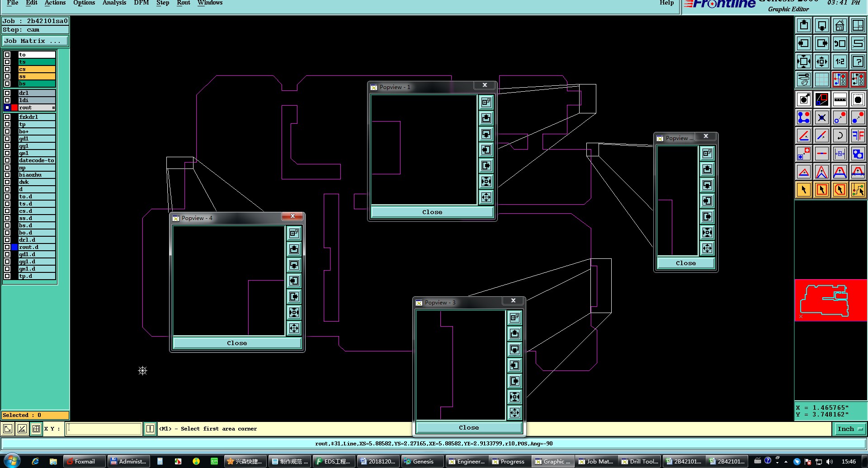Image resolution: width=868 pixels, height=468 pixels.
Task: Click Close button in Popview - 1
Action: click(432, 212)
